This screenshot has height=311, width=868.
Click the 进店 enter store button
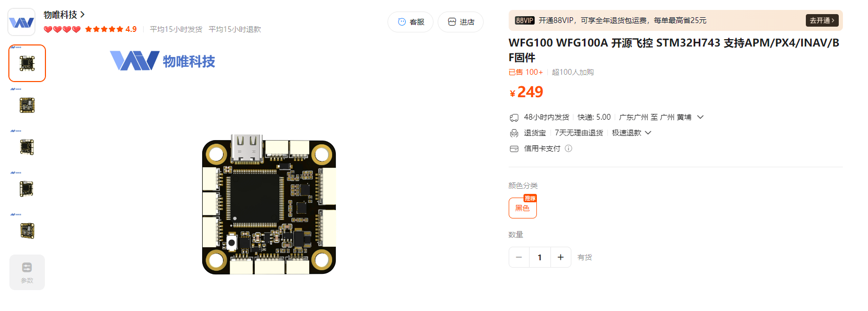pyautogui.click(x=461, y=22)
